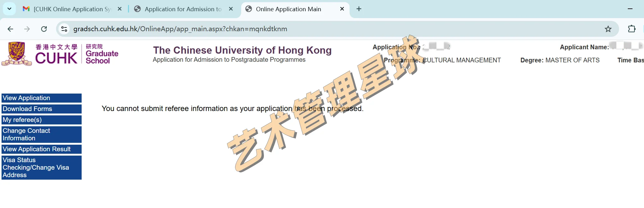Click The Chinese University of Hong Kong heading

(x=242, y=50)
